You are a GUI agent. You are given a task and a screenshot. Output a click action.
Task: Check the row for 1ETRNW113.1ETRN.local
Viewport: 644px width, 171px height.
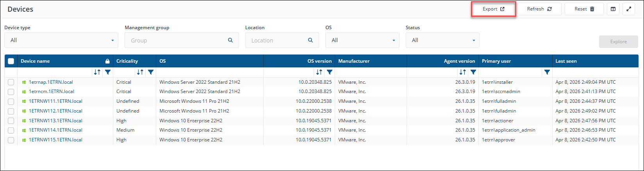pyautogui.click(x=11, y=121)
